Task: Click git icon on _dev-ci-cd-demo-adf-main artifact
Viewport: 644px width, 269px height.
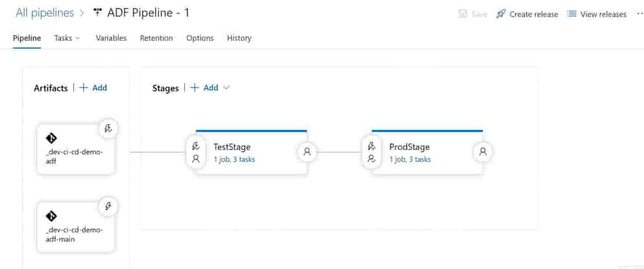Action: (x=51, y=216)
